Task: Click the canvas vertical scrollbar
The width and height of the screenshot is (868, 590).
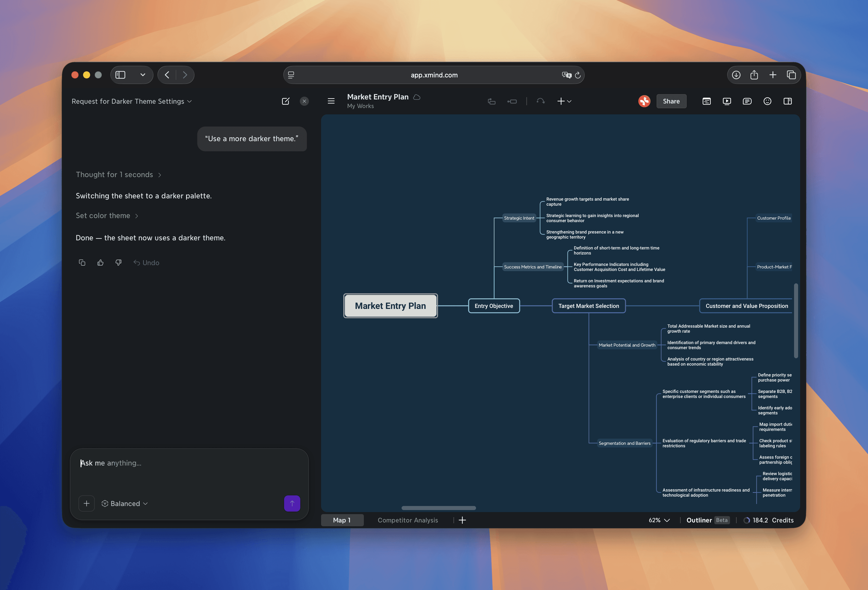Action: 796,321
